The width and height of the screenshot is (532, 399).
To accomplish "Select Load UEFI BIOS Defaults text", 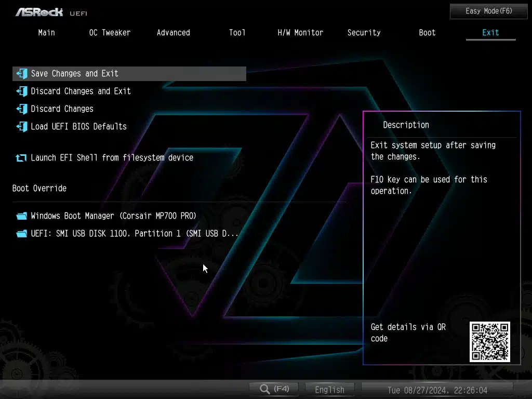I will (x=79, y=127).
